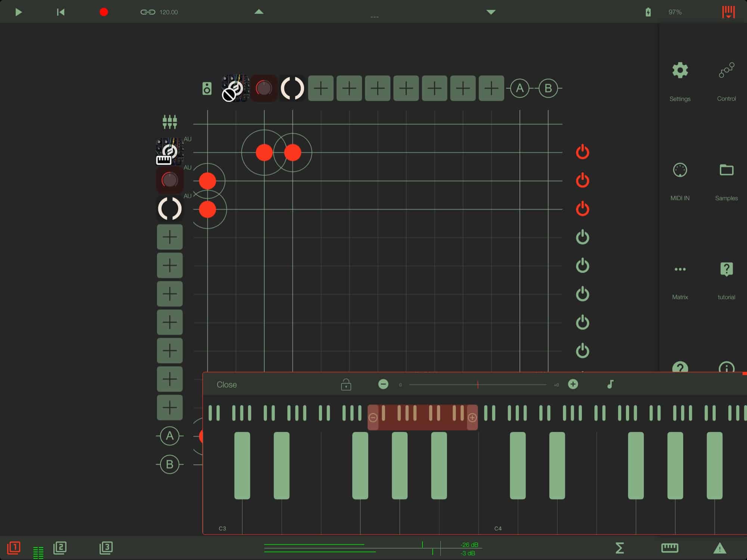
Task: Open the tutorial
Action: point(726,269)
